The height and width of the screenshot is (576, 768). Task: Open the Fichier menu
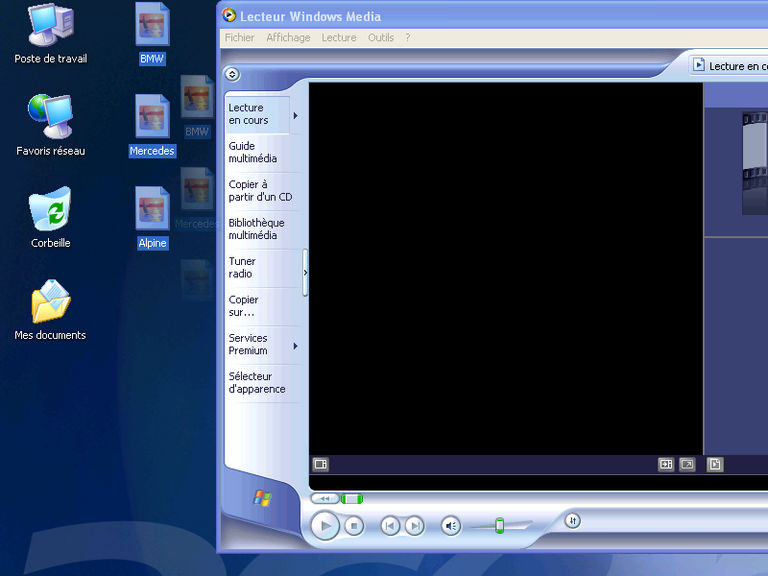pos(240,38)
